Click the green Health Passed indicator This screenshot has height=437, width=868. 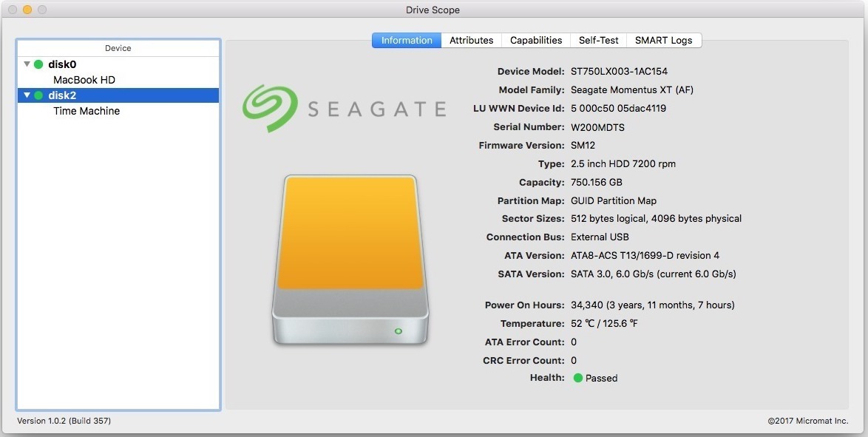578,379
